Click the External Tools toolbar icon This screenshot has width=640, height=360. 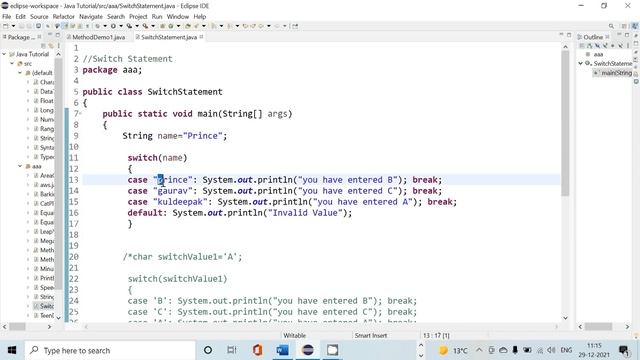[x=145, y=26]
